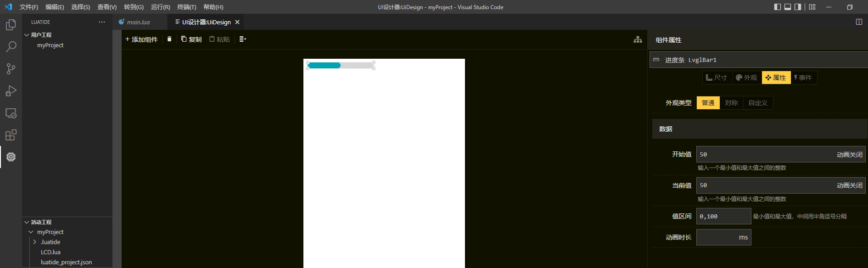This screenshot has height=268, width=868.
Task: Open the 选择(S) menu
Action: (x=81, y=7)
